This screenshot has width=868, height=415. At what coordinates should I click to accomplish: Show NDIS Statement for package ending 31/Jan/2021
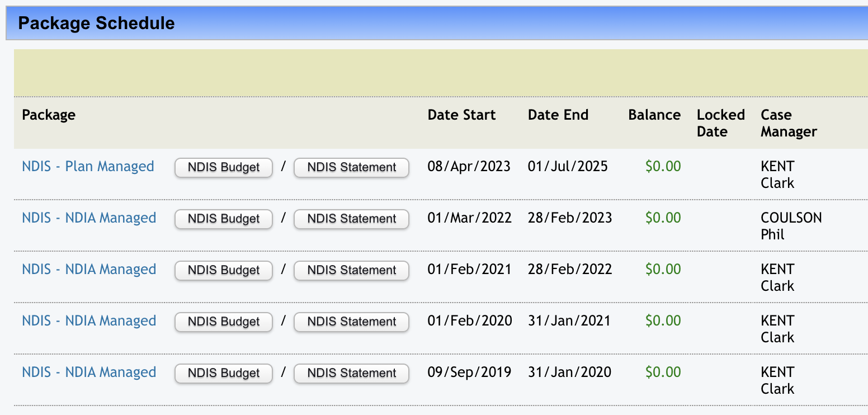351,322
